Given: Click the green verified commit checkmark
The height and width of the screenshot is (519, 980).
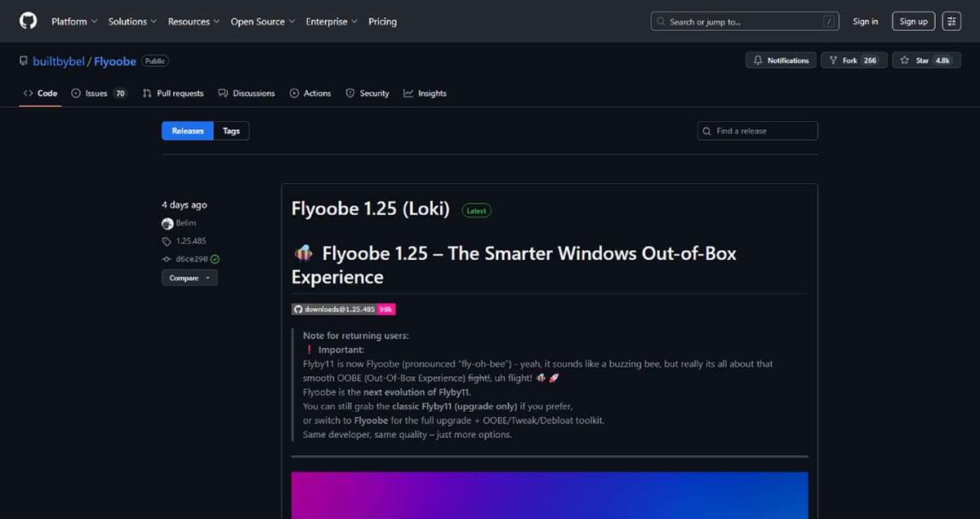Looking at the screenshot, I should coord(215,259).
